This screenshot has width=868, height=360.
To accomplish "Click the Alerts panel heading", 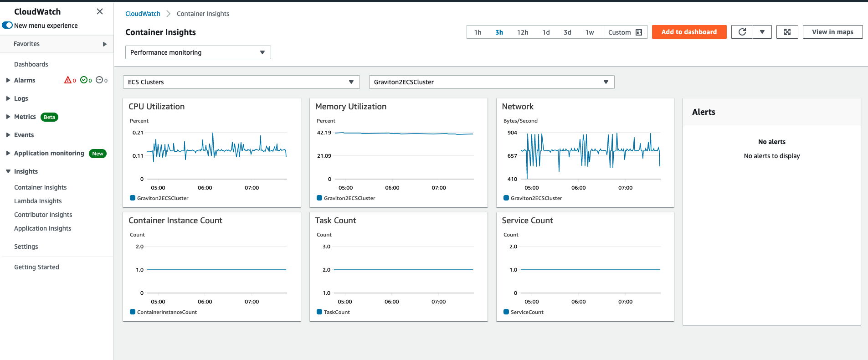I will coord(704,112).
